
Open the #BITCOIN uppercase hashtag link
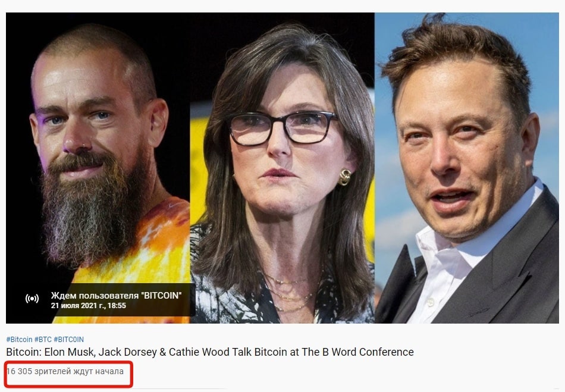(x=68, y=340)
